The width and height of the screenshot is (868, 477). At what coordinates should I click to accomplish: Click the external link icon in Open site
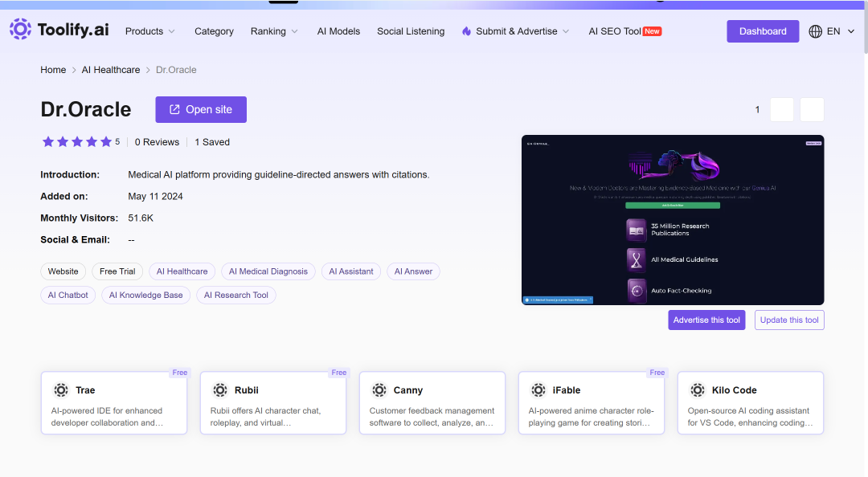[174, 109]
